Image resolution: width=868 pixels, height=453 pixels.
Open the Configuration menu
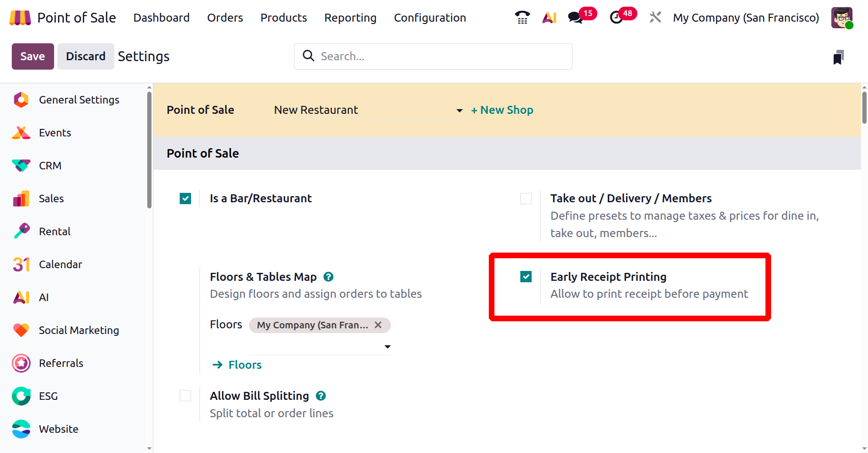pos(430,18)
